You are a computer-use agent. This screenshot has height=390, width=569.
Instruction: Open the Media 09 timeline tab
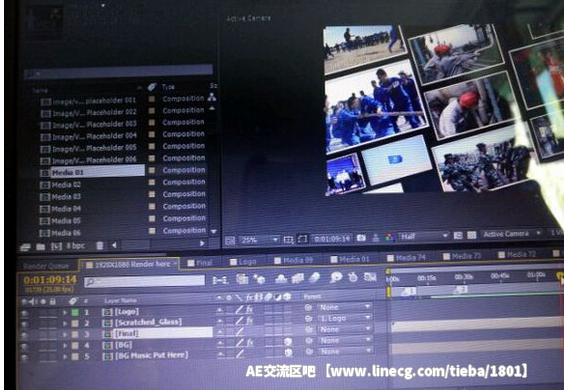[x=293, y=260]
